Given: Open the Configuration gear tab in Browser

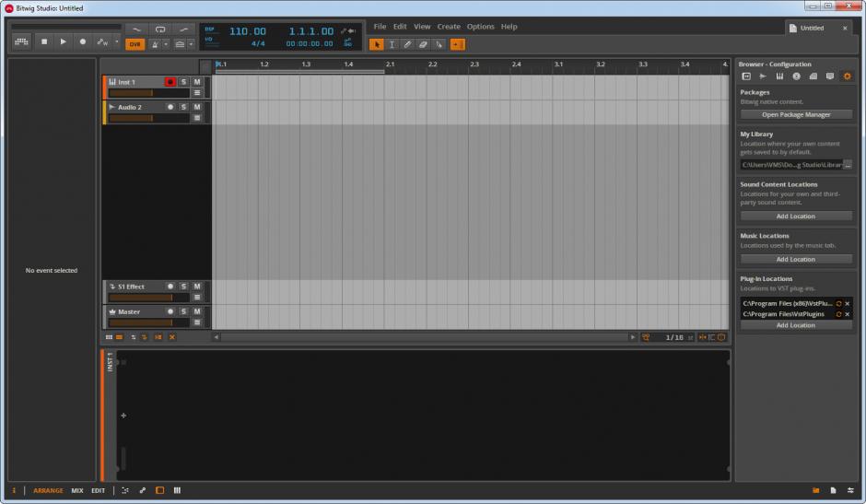Looking at the screenshot, I should pyautogui.click(x=847, y=76).
